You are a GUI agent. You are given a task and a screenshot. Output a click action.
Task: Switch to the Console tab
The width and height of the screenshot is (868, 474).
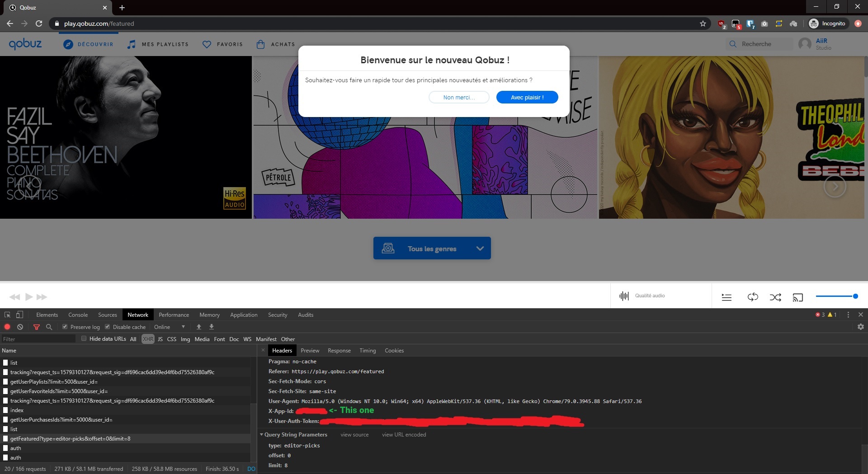tap(78, 314)
